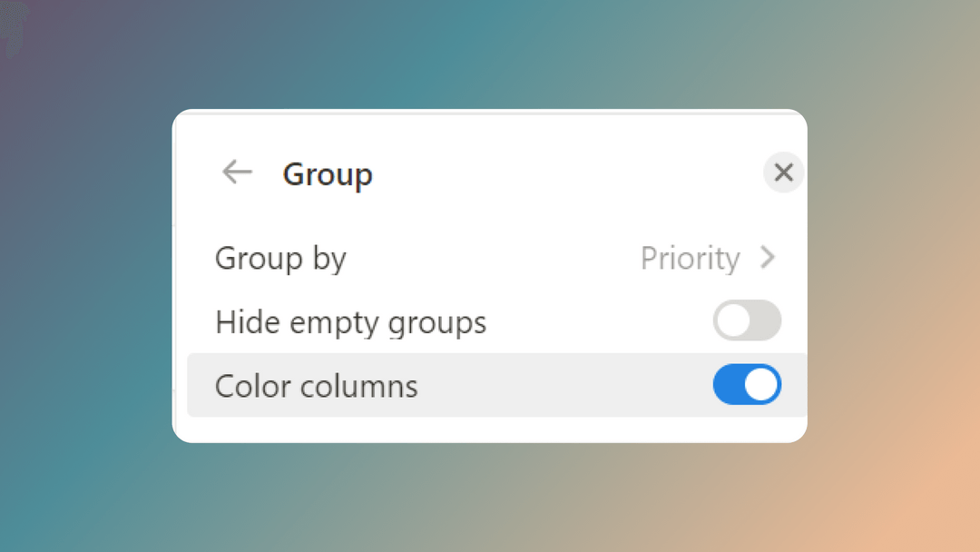
Task: Close the Group panel with the X icon
Action: pyautogui.click(x=782, y=172)
